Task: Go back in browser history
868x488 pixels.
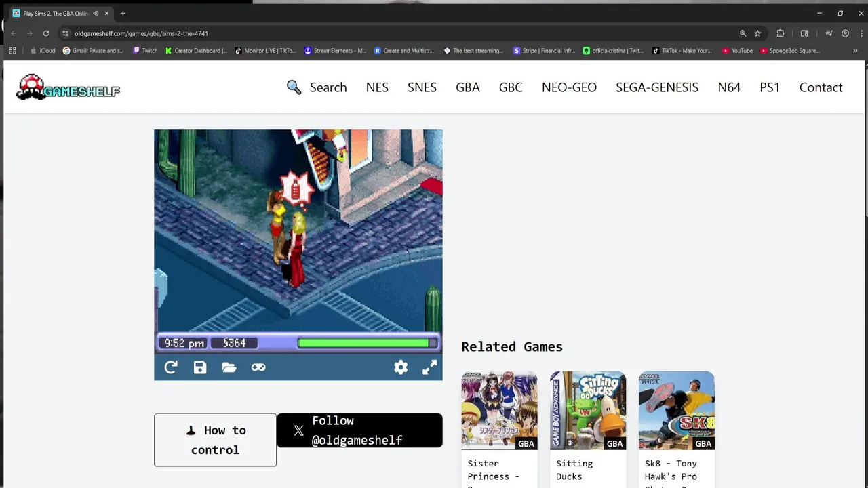Action: click(14, 33)
